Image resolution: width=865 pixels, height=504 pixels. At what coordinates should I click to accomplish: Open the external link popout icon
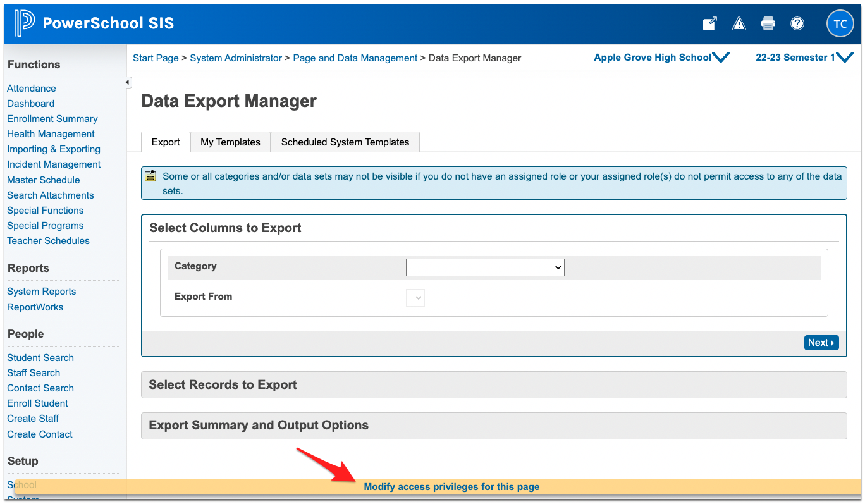[709, 24]
